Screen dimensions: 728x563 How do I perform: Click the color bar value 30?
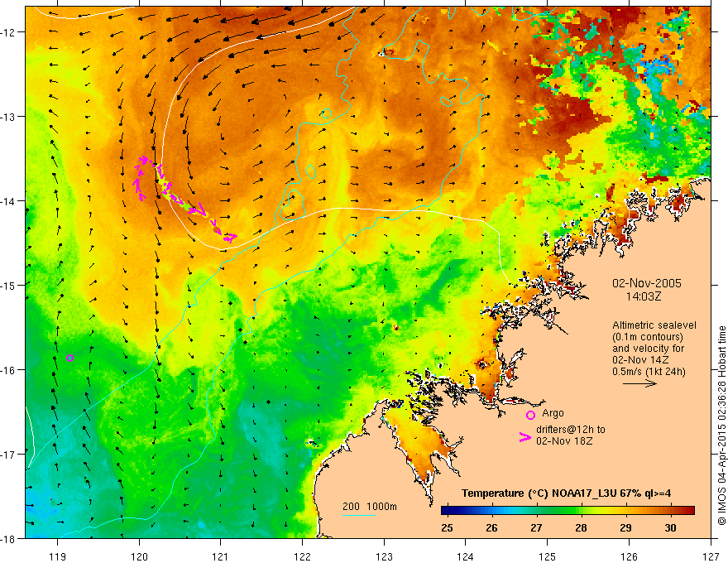point(670,528)
